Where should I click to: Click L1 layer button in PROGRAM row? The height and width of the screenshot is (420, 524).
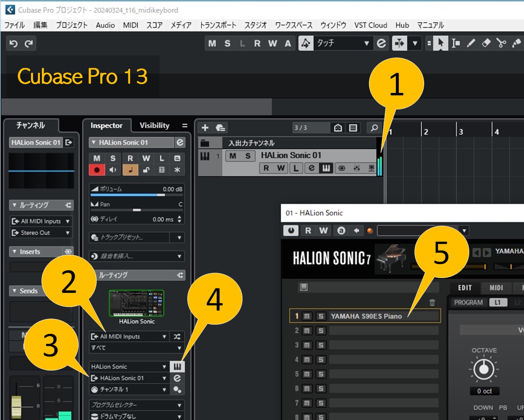tap(497, 303)
